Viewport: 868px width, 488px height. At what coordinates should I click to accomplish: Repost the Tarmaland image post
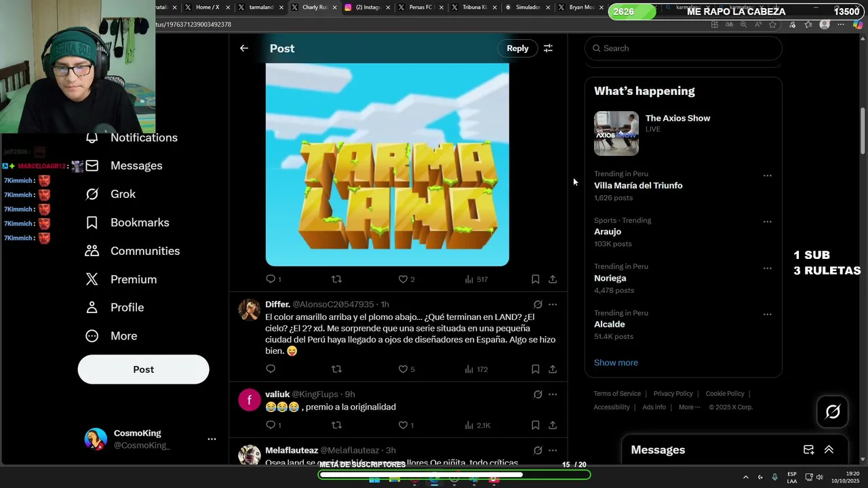(336, 279)
